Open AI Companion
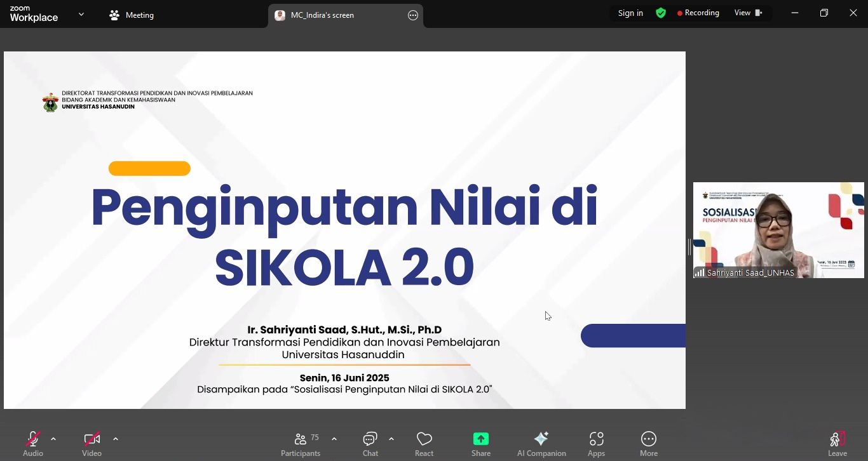The image size is (868, 461). [x=541, y=443]
